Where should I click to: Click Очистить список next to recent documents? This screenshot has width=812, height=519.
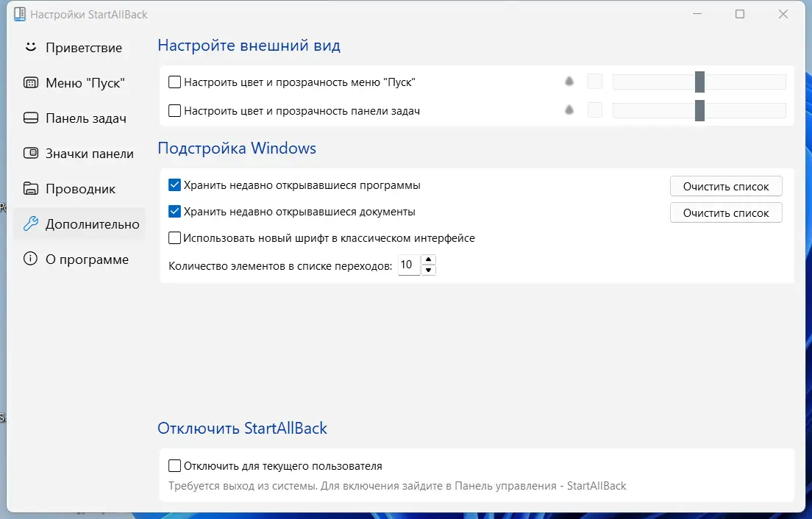[x=725, y=212]
